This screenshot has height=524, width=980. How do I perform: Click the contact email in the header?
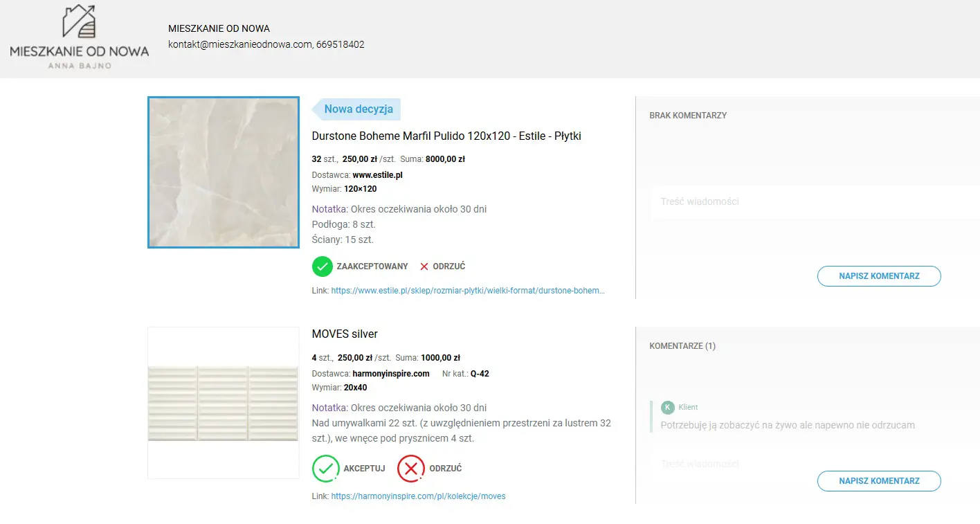point(239,44)
